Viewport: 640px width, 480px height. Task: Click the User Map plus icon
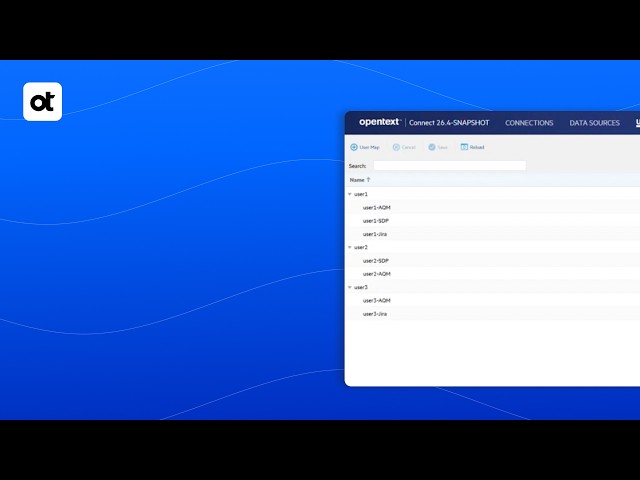point(354,147)
